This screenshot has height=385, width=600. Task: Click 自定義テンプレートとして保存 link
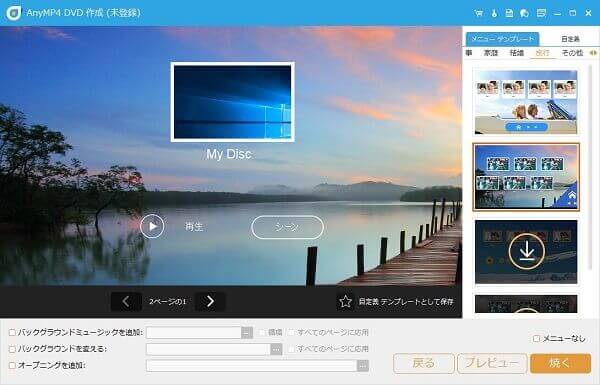pyautogui.click(x=406, y=302)
